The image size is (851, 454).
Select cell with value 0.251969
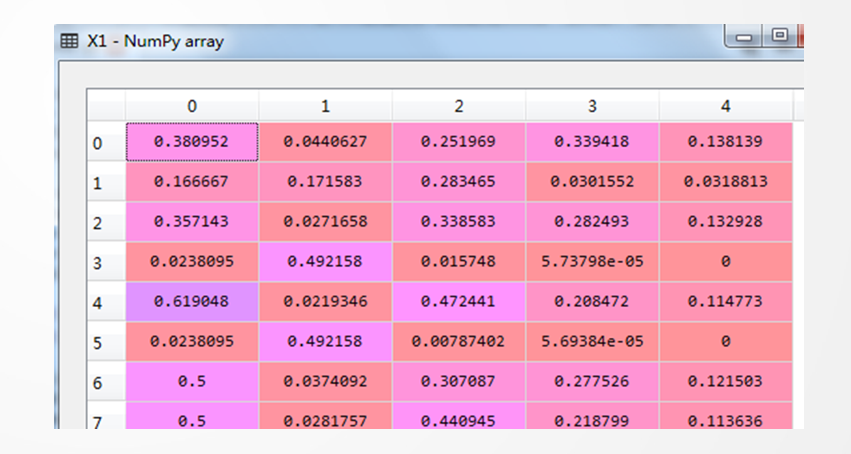459,142
